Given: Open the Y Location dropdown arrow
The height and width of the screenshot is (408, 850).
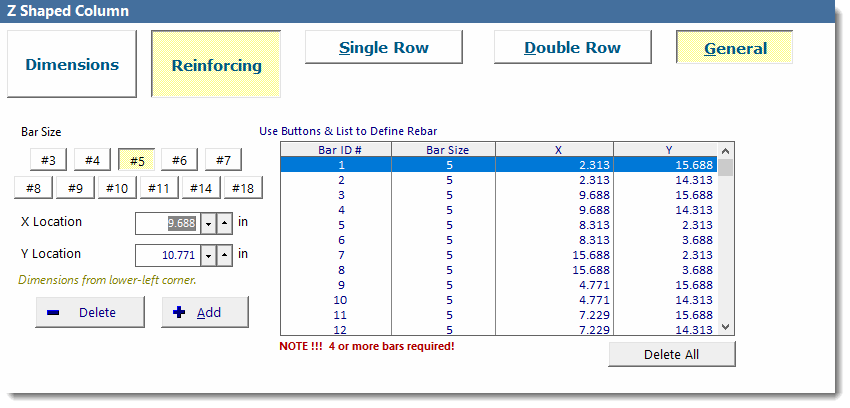Looking at the screenshot, I should click(208, 255).
